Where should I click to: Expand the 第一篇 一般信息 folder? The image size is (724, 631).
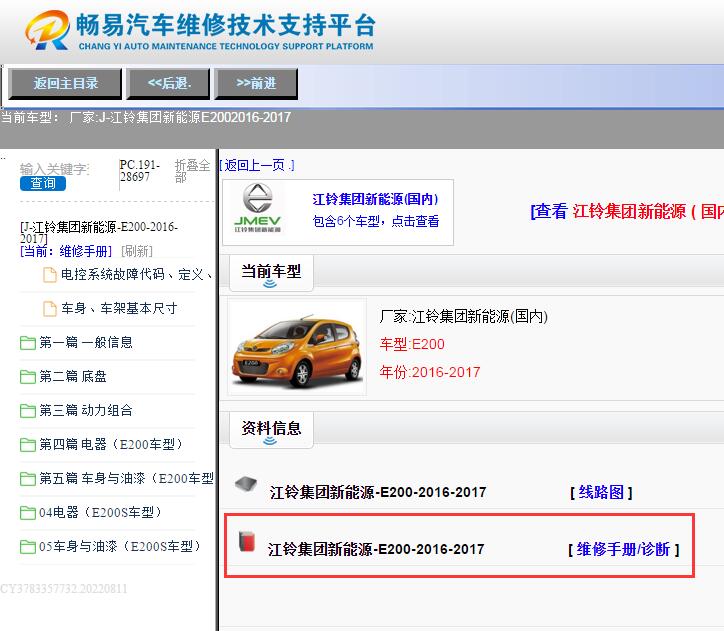point(86,342)
